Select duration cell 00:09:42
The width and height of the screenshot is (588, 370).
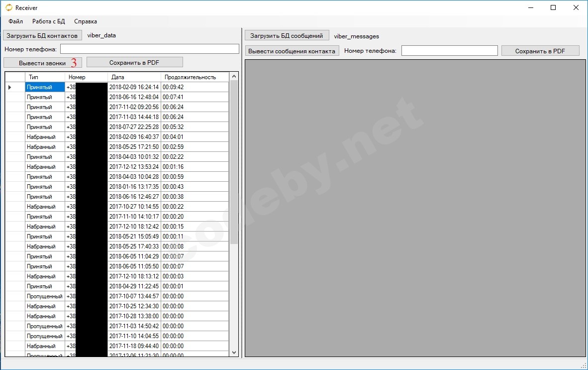(195, 87)
